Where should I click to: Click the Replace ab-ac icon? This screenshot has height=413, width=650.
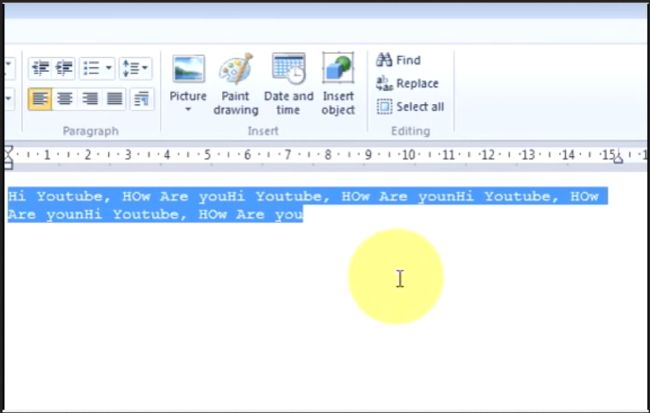(384, 83)
